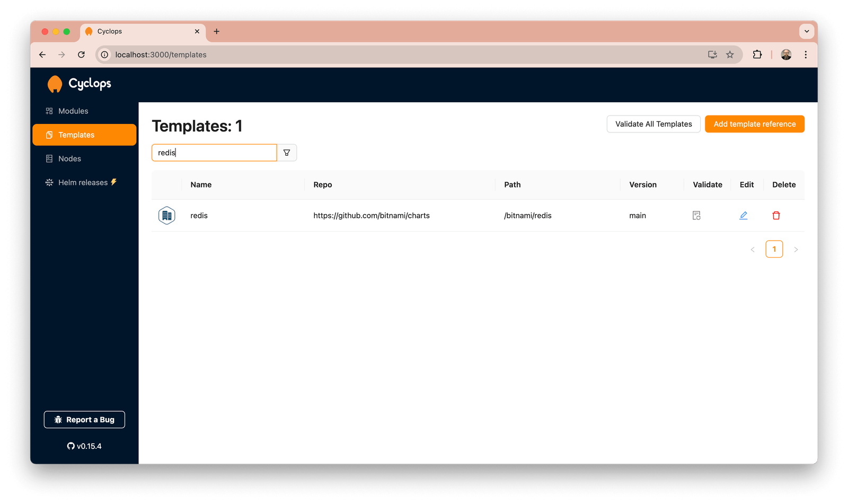Open the browser extensions puzzle menu
This screenshot has width=848, height=504.
pyautogui.click(x=757, y=54)
